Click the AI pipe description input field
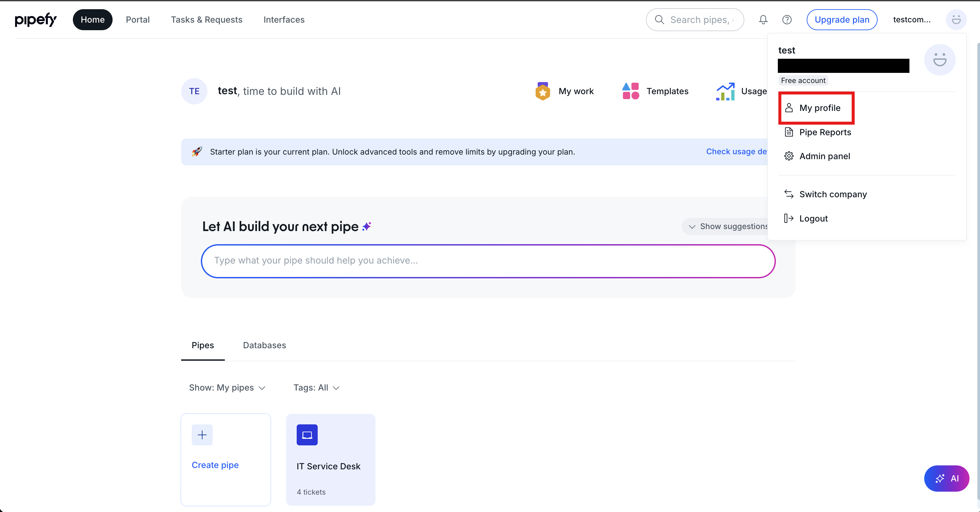The height and width of the screenshot is (512, 980). click(x=488, y=261)
